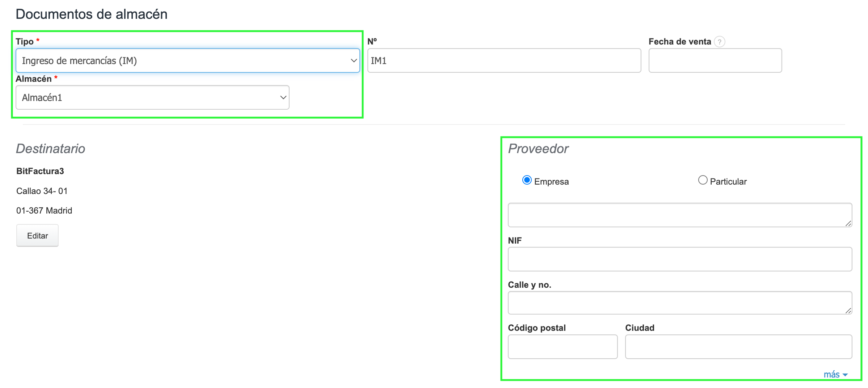Click the resize handle of Calle y no. box
Viewport: 868px width, 388px height.
coord(848,311)
